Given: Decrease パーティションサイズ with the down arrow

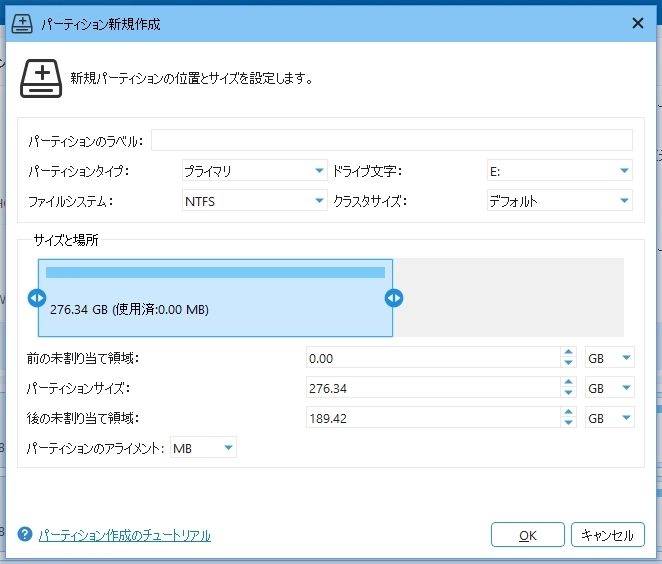Looking at the screenshot, I should [x=569, y=393].
